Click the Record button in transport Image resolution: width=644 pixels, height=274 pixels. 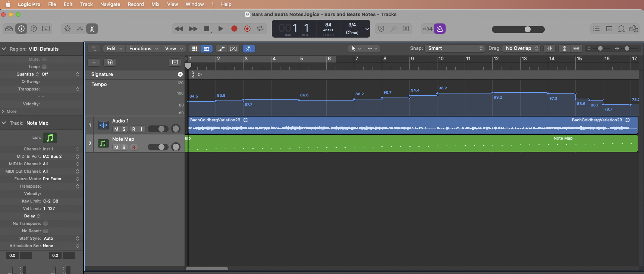(x=234, y=29)
